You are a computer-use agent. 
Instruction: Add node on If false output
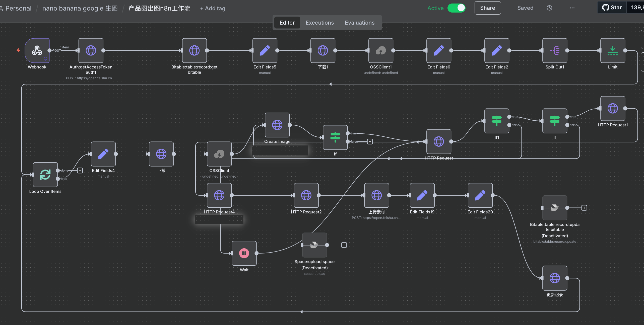370,142
